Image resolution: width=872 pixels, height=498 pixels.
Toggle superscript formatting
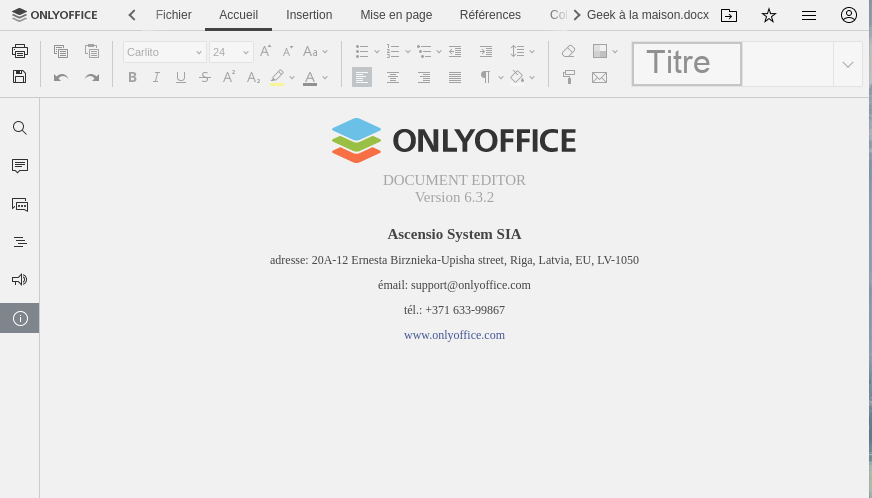click(229, 77)
